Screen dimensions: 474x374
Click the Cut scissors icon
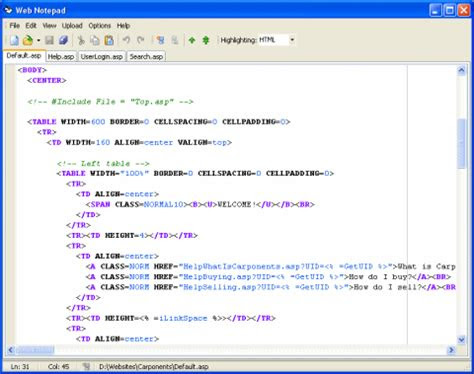pyautogui.click(x=81, y=40)
